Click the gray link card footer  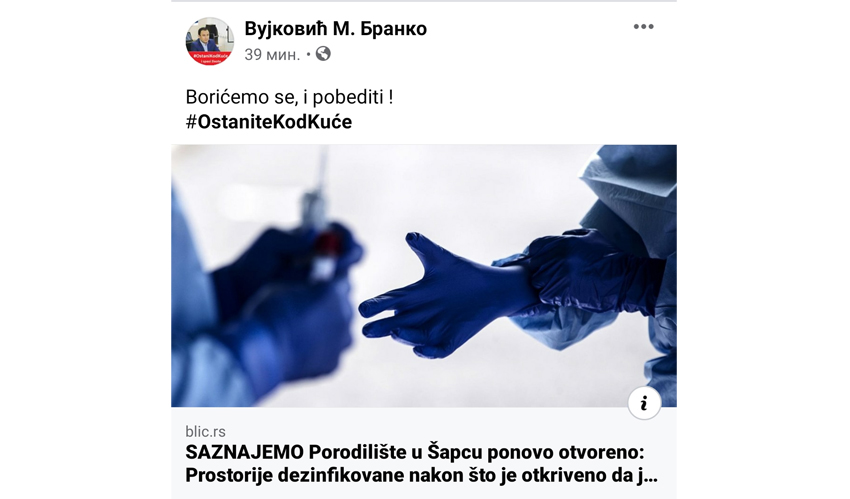tap(424, 453)
